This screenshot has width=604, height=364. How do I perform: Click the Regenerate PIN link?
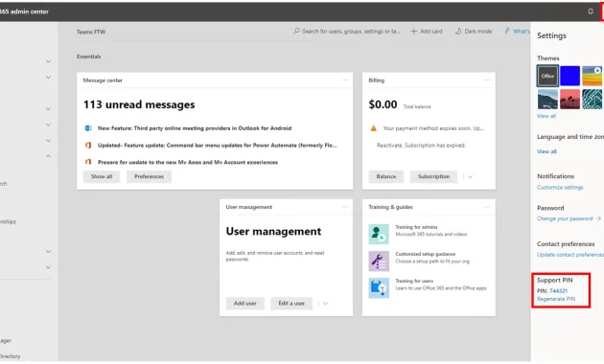click(556, 299)
